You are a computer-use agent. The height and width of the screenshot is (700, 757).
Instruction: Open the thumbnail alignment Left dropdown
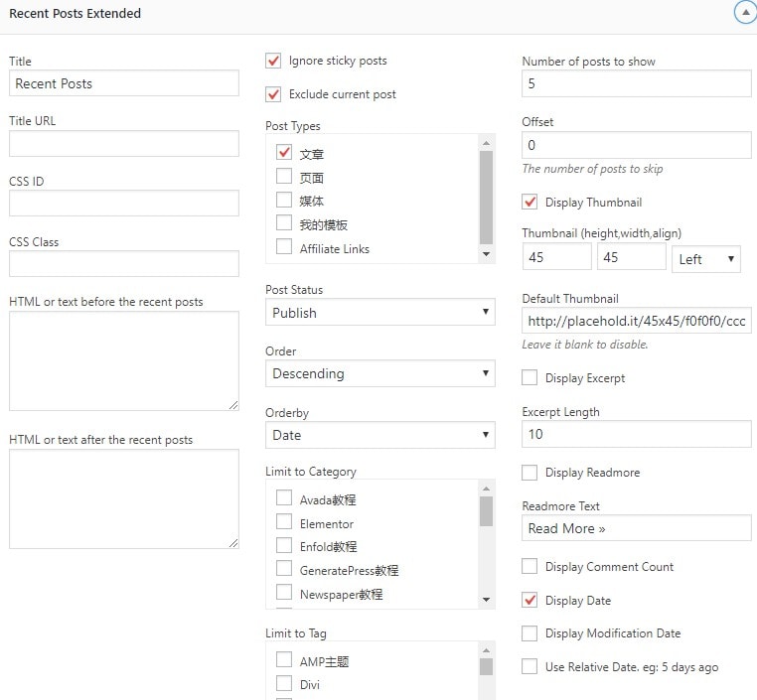(x=706, y=259)
